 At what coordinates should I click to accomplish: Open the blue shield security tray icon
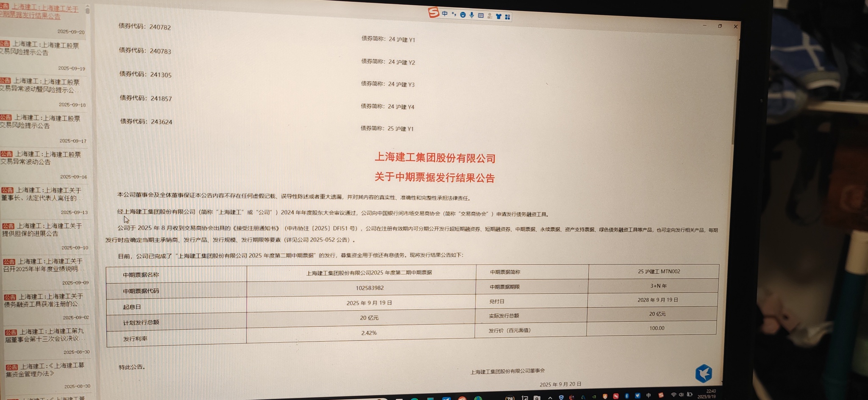click(x=561, y=398)
